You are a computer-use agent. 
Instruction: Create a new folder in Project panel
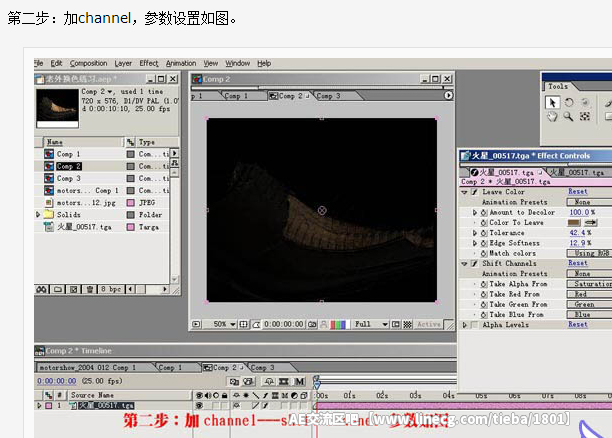tap(58, 289)
